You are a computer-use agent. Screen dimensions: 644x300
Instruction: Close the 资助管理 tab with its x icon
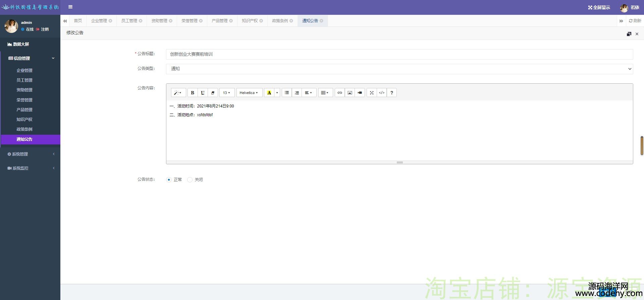[171, 21]
